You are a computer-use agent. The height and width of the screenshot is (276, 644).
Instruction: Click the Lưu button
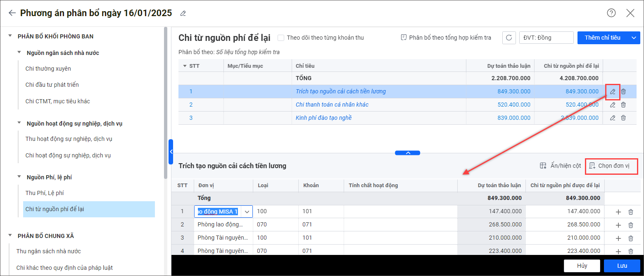(622, 266)
